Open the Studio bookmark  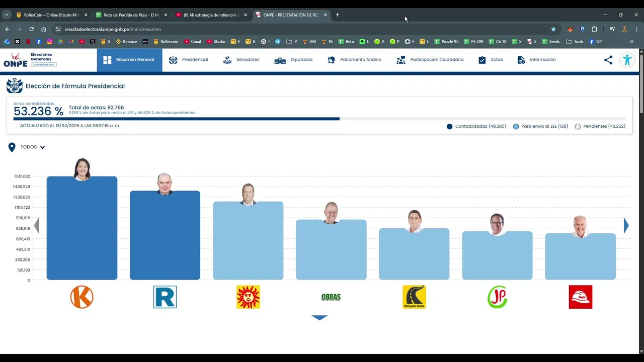[216, 42]
